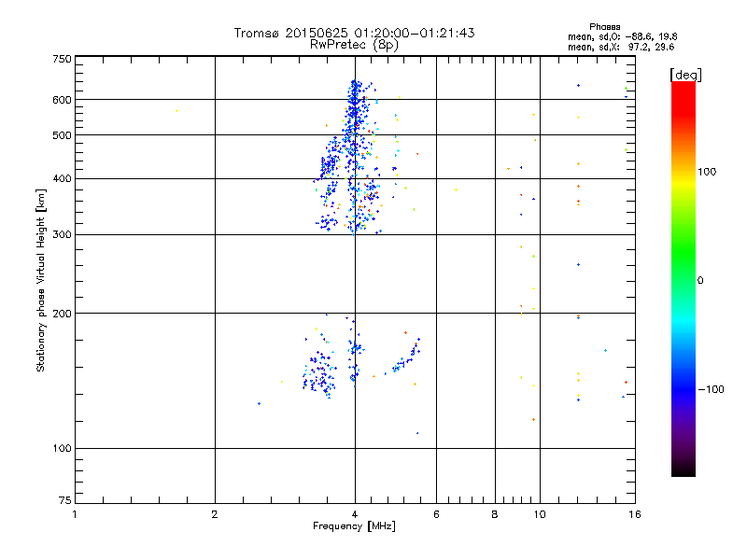Click the [deg] colorbar unit label
Image resolution: width=747 pixels, height=560 pixels.
685,75
